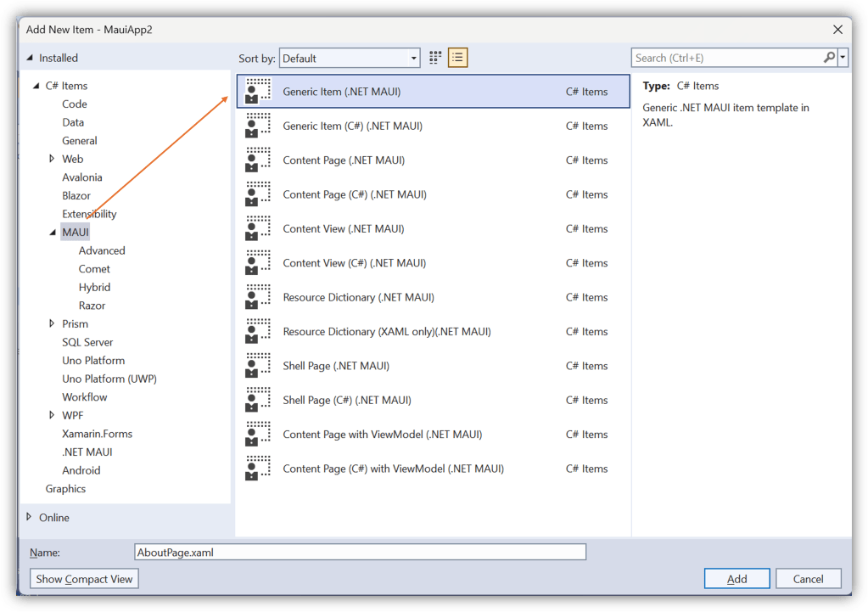This screenshot has height=612, width=868.
Task: Switch to small icons view
Action: pos(434,57)
